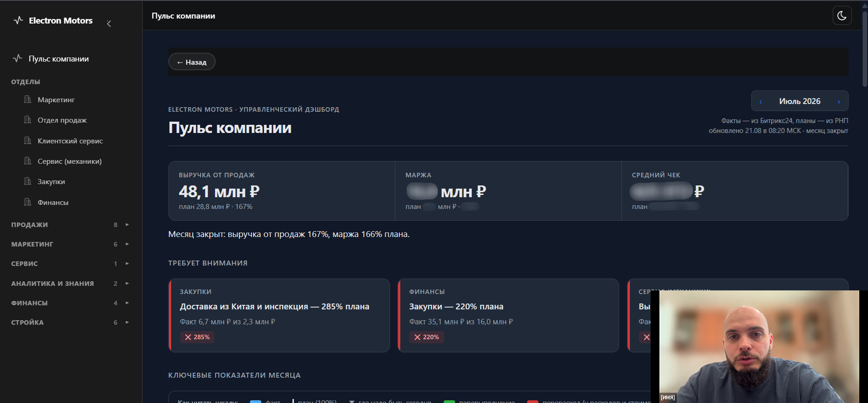Viewport: 868px width, 403px height.
Task: Click the building icon beside Маркетинг
Action: [28, 99]
